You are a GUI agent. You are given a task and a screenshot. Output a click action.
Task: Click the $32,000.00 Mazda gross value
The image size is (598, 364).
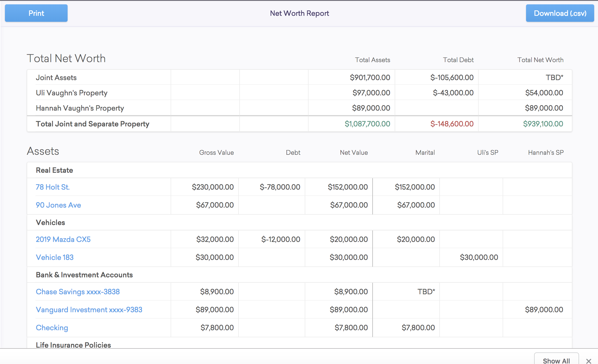point(215,239)
